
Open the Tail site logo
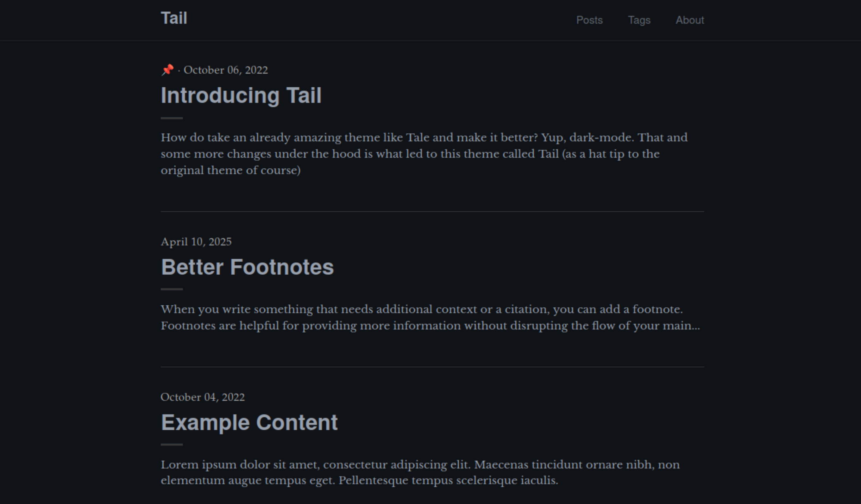pos(174,19)
